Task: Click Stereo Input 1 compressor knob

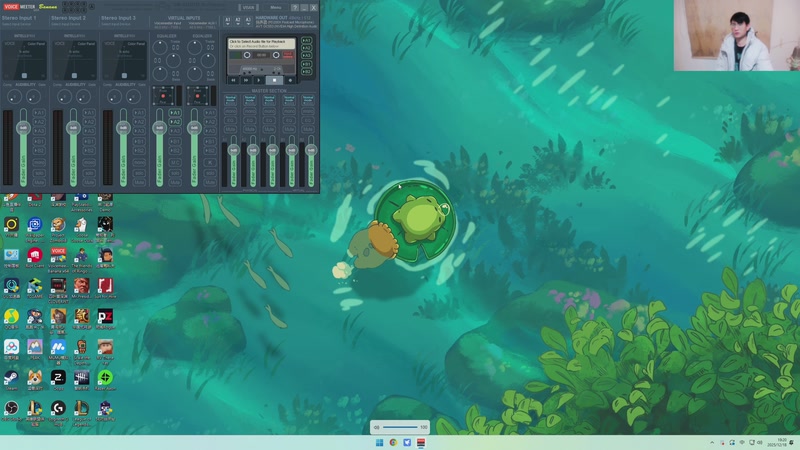Action: pyautogui.click(x=14, y=96)
